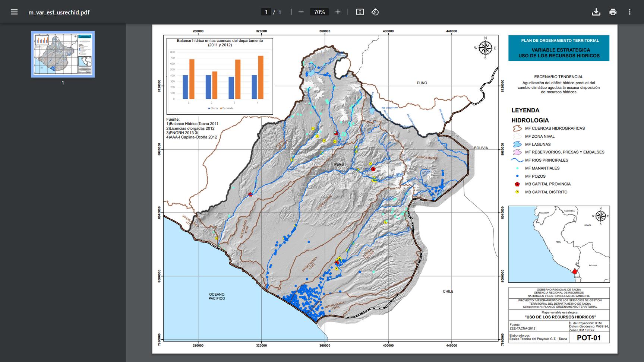Click the file name m_var_est_usrechid.pdf
The height and width of the screenshot is (362, 644).
pyautogui.click(x=59, y=12)
